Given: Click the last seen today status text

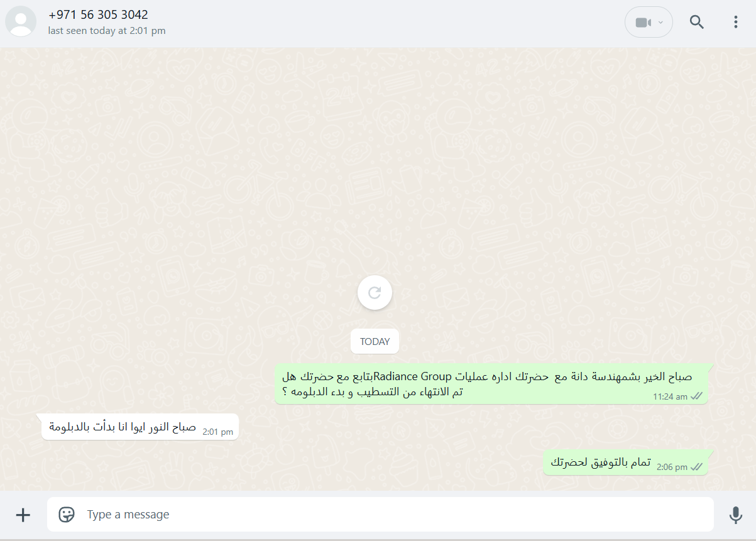Looking at the screenshot, I should (x=107, y=31).
